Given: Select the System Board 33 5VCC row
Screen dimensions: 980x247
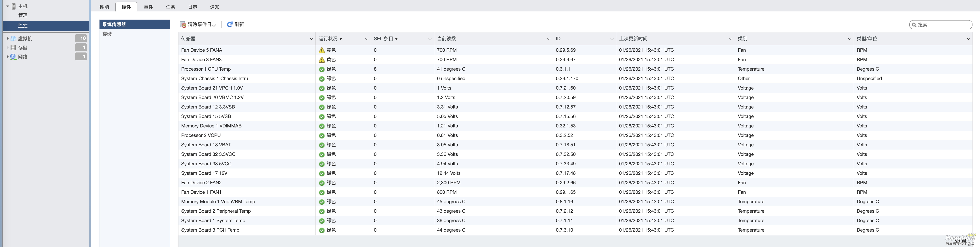Looking at the screenshot, I should pos(575,164).
